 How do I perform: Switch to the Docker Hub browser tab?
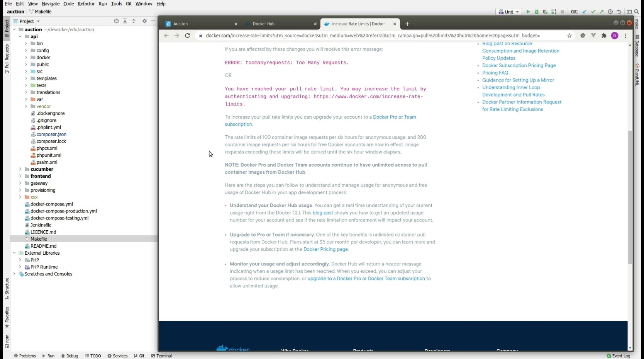coord(281,24)
